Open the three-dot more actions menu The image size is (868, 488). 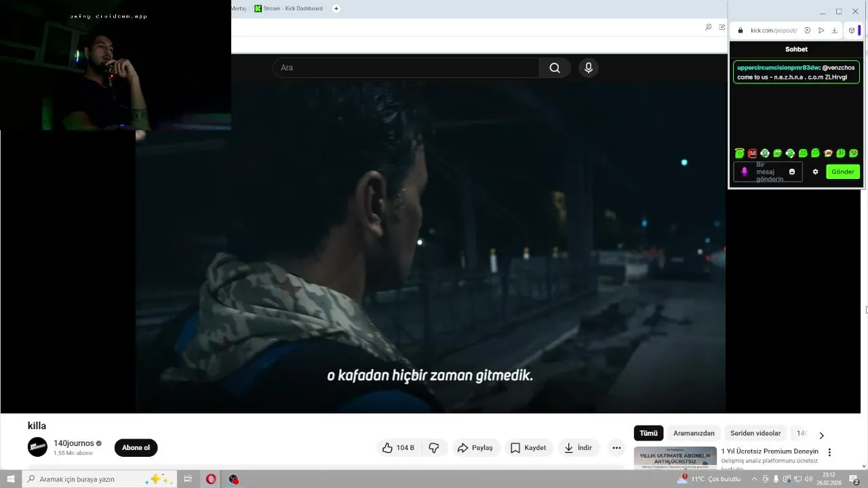point(616,448)
